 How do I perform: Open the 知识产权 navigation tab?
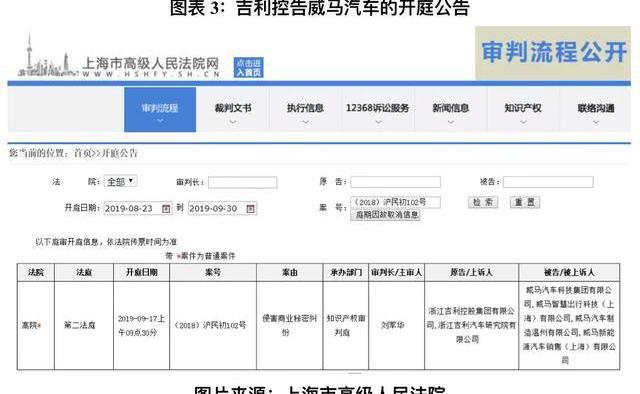[523, 108]
